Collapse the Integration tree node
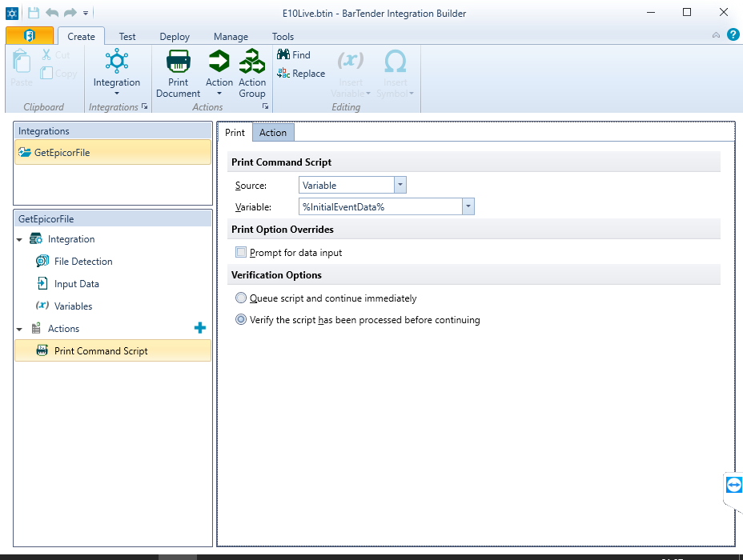Image resolution: width=743 pixels, height=560 pixels. [19, 239]
